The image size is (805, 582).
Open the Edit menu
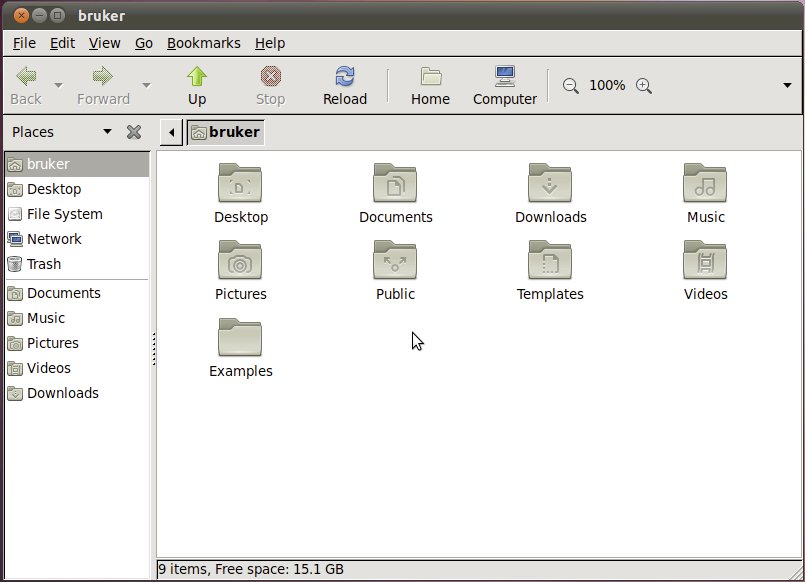pos(62,43)
